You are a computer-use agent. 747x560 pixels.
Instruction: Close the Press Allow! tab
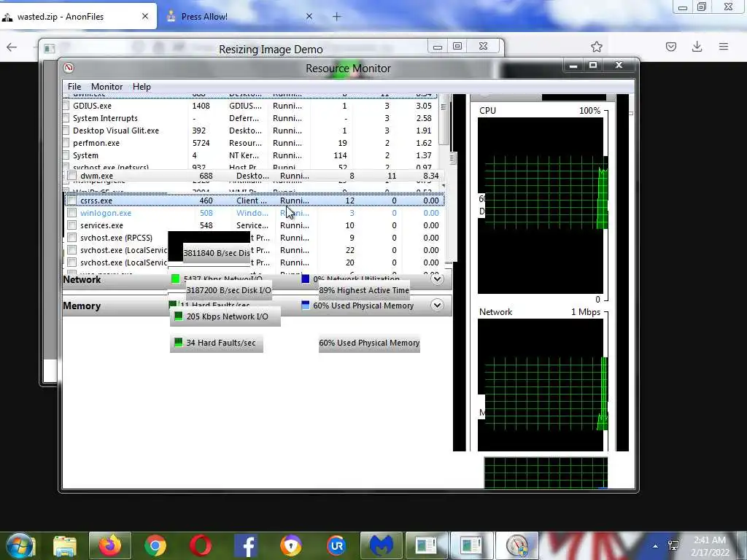tap(309, 16)
